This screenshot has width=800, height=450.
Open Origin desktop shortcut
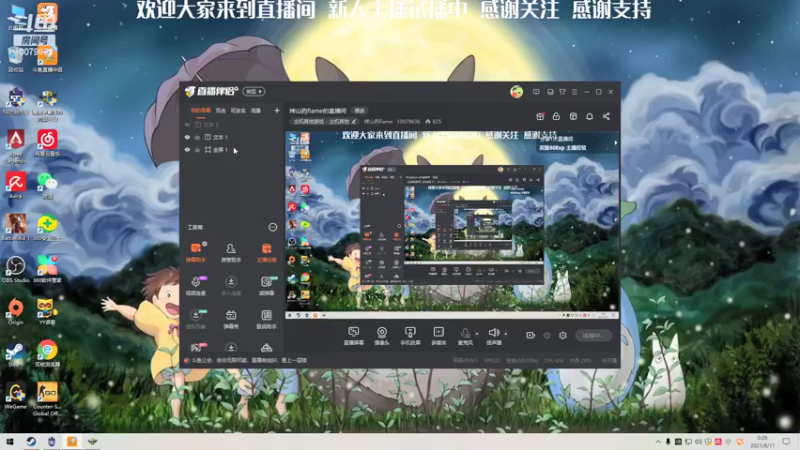15,311
